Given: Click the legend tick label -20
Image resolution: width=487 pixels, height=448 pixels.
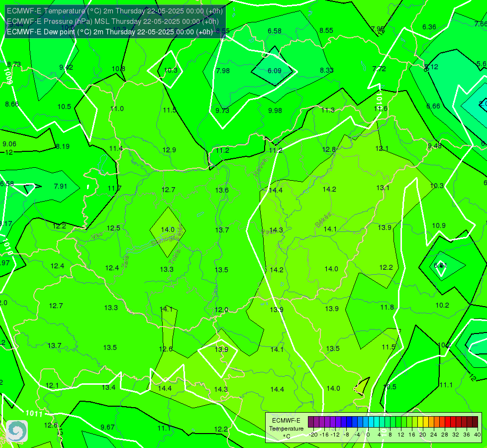Looking at the screenshot, I should pos(313,435).
